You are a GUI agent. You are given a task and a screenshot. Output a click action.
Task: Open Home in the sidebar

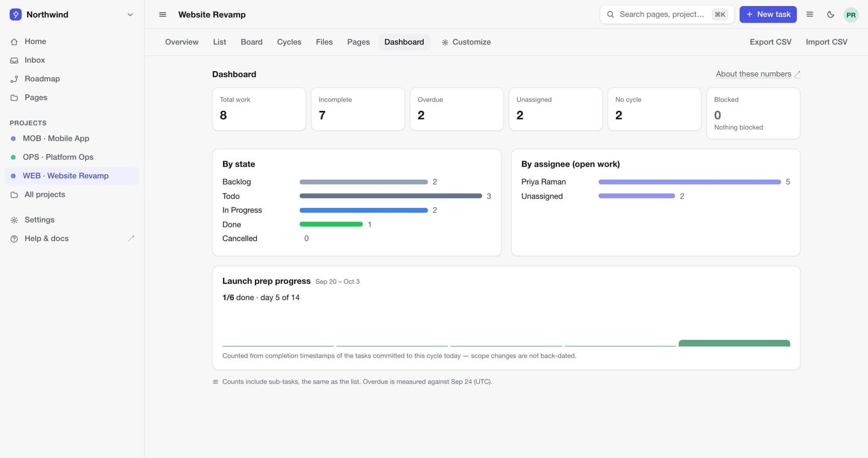coord(72,42)
